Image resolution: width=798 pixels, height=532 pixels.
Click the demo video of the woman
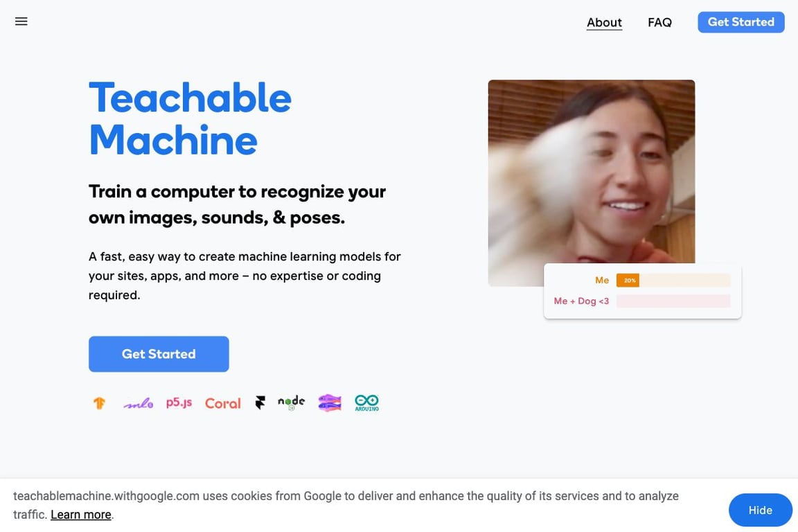591,183
